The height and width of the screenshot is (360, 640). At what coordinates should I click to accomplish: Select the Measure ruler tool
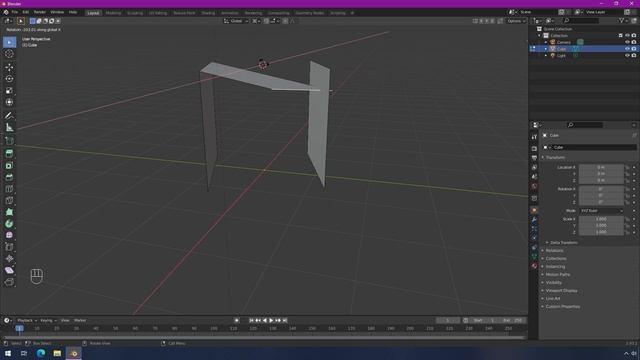point(9,128)
